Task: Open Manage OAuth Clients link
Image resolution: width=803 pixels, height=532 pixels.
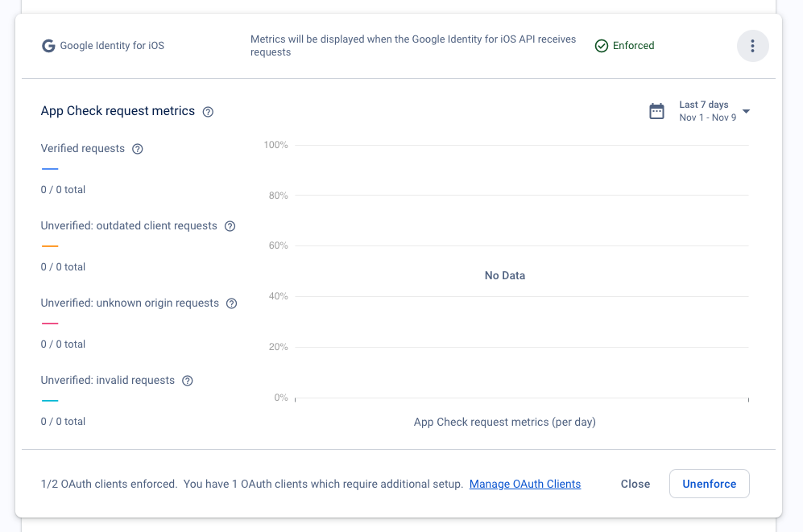Action: coord(524,484)
